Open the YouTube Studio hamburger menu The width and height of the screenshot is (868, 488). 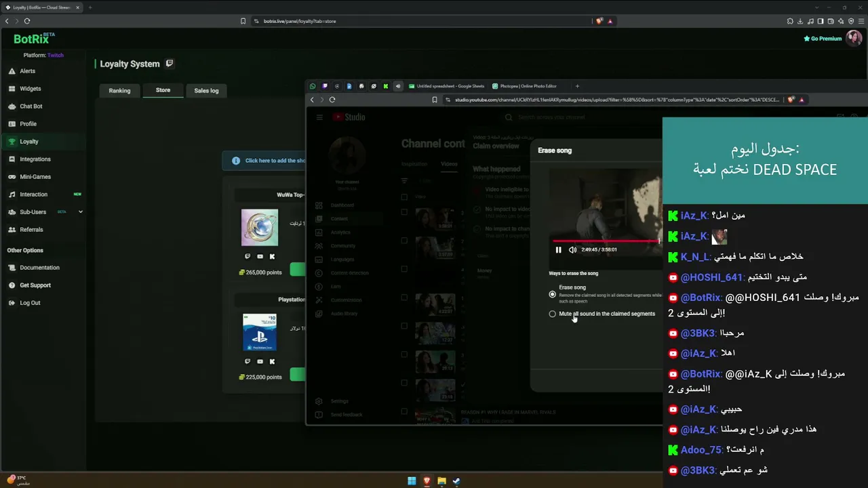tap(319, 117)
